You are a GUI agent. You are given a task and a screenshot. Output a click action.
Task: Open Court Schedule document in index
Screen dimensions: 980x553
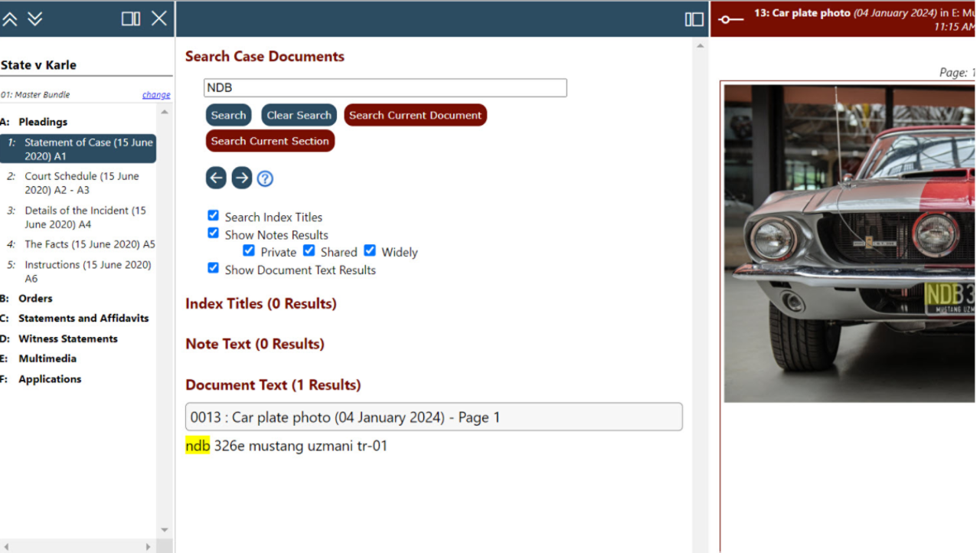(x=81, y=182)
